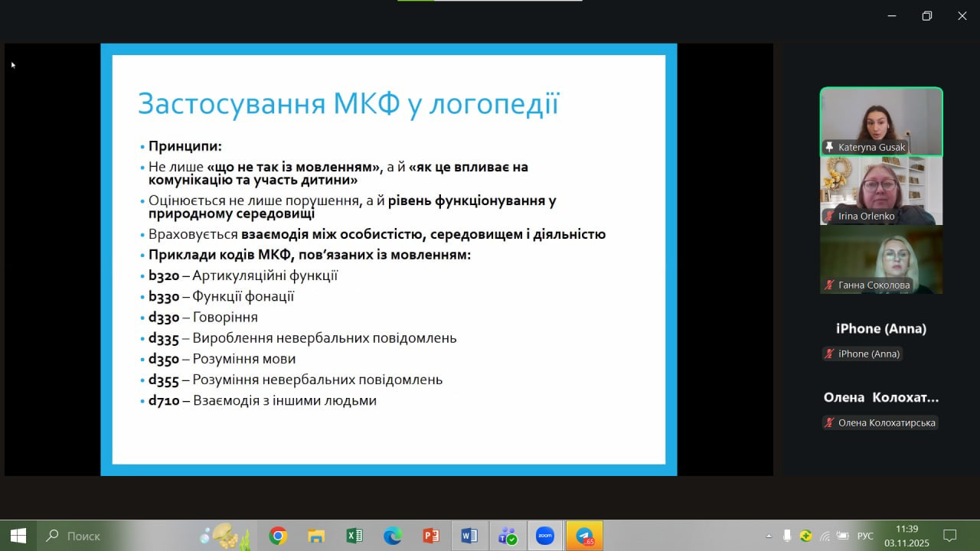Screen dimensions: 980x551
Task: Open Google Chrome from the taskbar
Action: coord(278,536)
